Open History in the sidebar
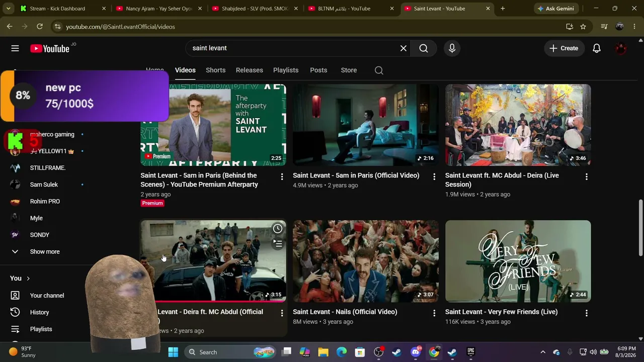 click(39, 312)
